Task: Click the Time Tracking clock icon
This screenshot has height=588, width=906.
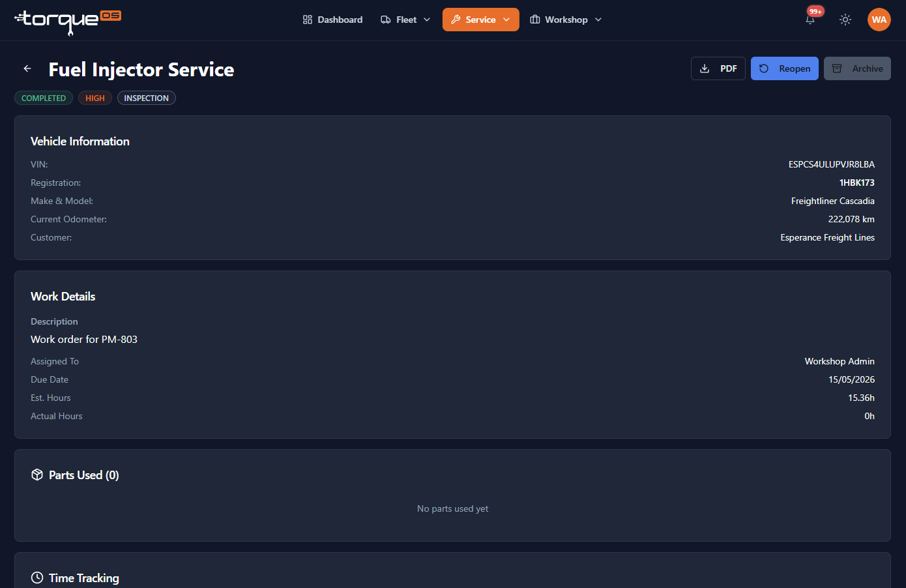Action: click(37, 578)
